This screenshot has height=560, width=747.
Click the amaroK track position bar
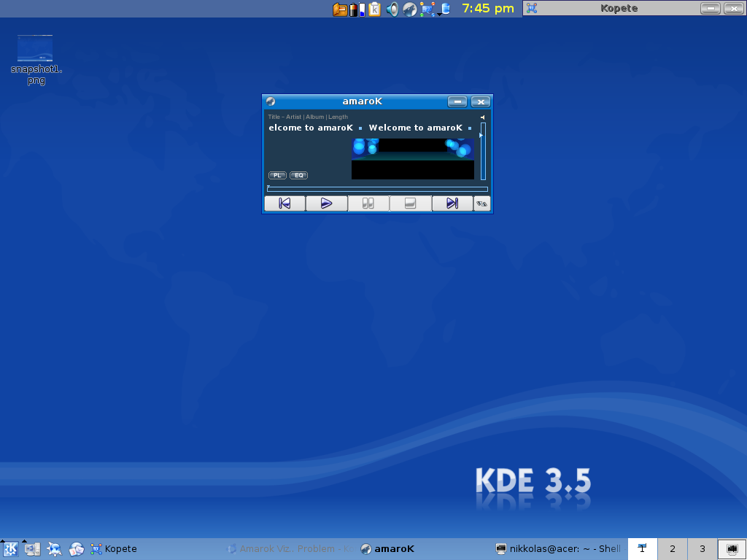(x=376, y=189)
